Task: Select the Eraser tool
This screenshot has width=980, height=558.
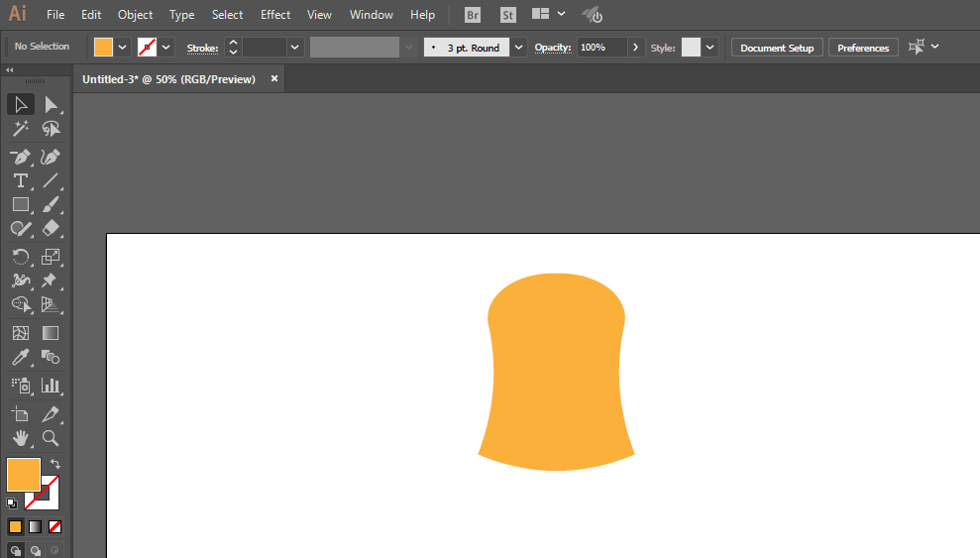Action: pos(51,228)
